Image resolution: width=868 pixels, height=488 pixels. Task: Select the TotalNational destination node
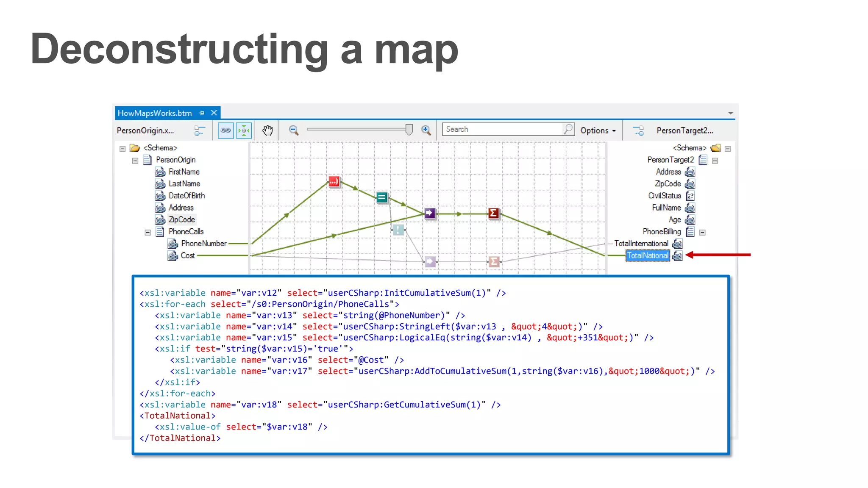pyautogui.click(x=648, y=255)
